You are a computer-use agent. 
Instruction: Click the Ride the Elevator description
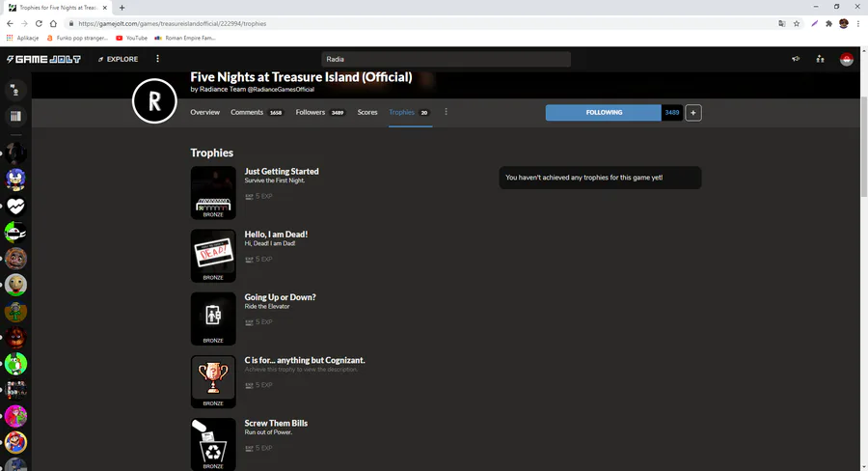coord(267,306)
